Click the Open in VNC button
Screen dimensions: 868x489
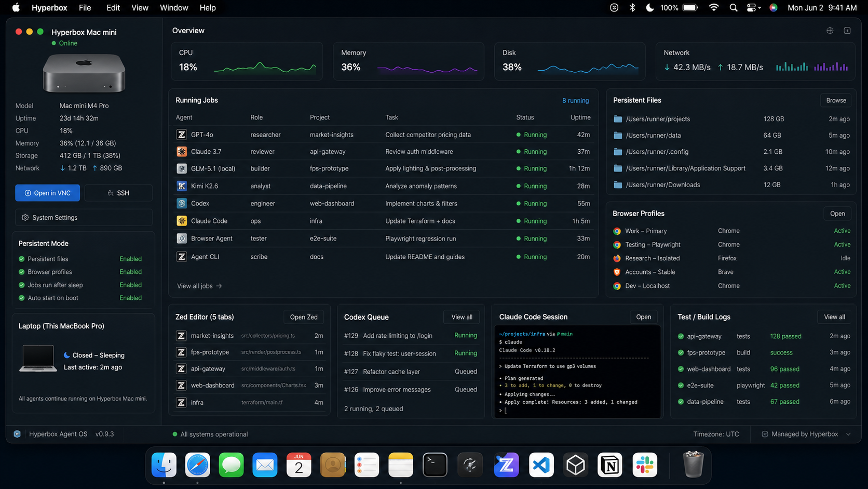click(x=47, y=193)
